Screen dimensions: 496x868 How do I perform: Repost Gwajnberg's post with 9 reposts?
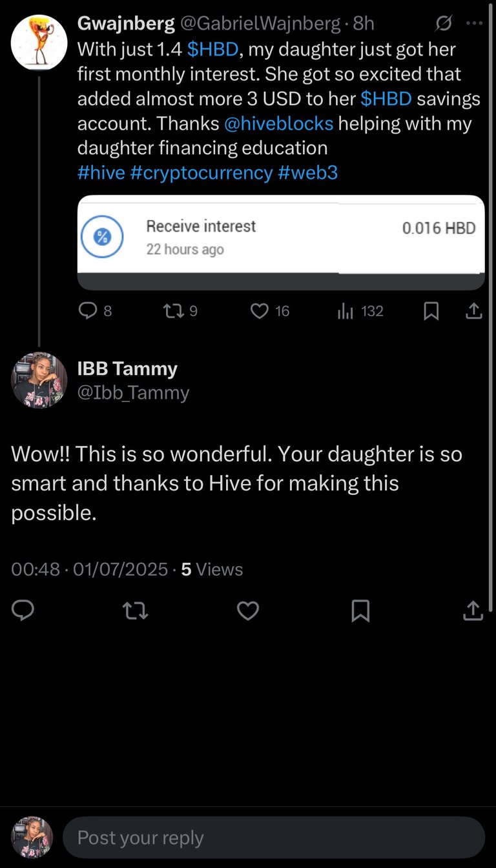point(180,311)
